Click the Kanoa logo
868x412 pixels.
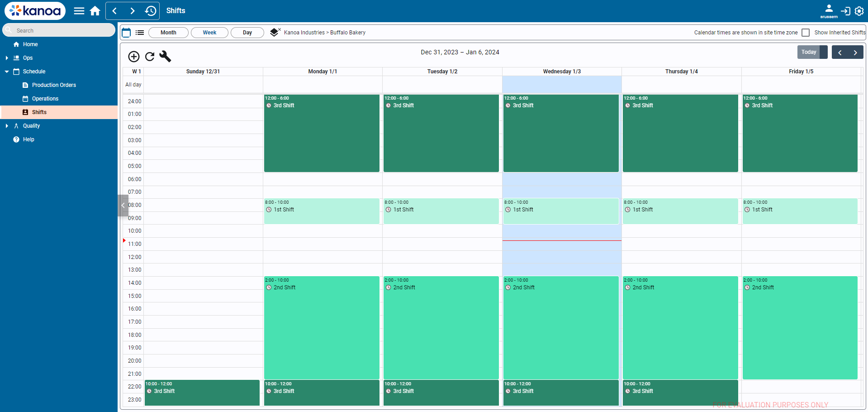click(35, 11)
